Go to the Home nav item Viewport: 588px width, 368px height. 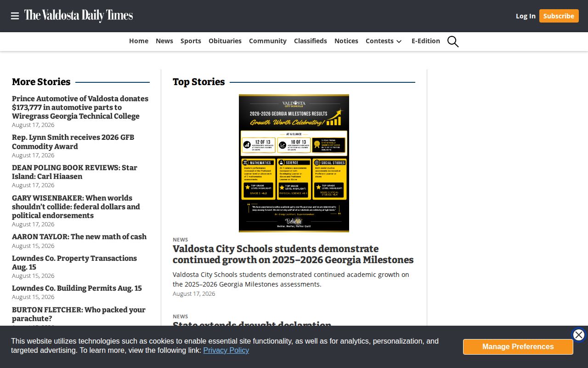pyautogui.click(x=139, y=41)
